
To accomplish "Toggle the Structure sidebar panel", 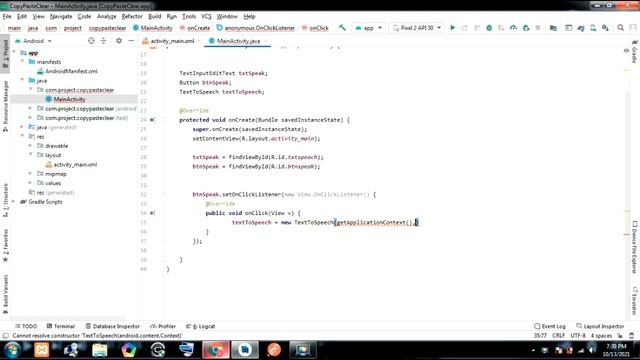I will pos(5,200).
